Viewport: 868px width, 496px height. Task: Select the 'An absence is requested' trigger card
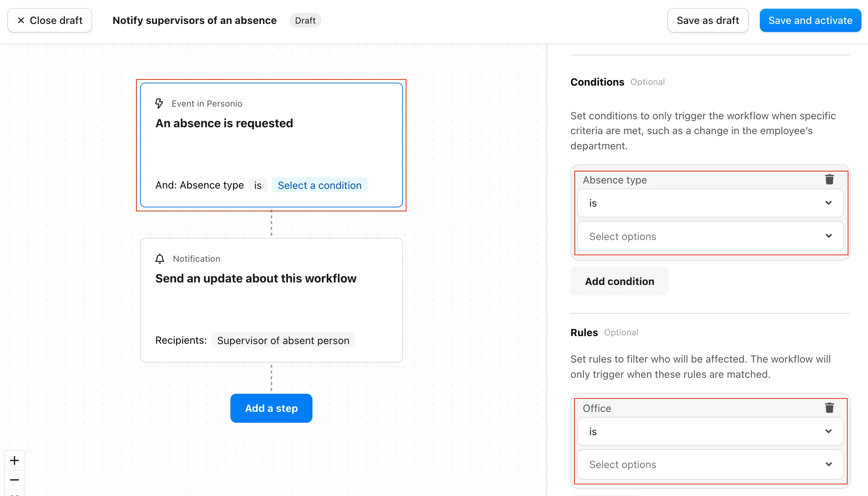271,145
